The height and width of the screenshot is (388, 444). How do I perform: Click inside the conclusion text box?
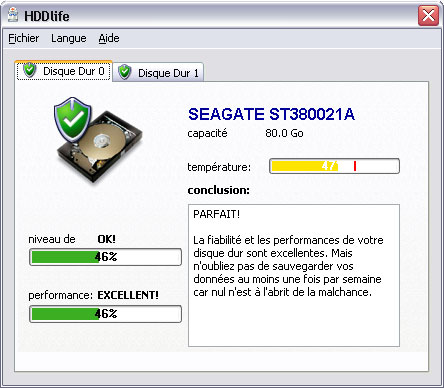pyautogui.click(x=294, y=276)
